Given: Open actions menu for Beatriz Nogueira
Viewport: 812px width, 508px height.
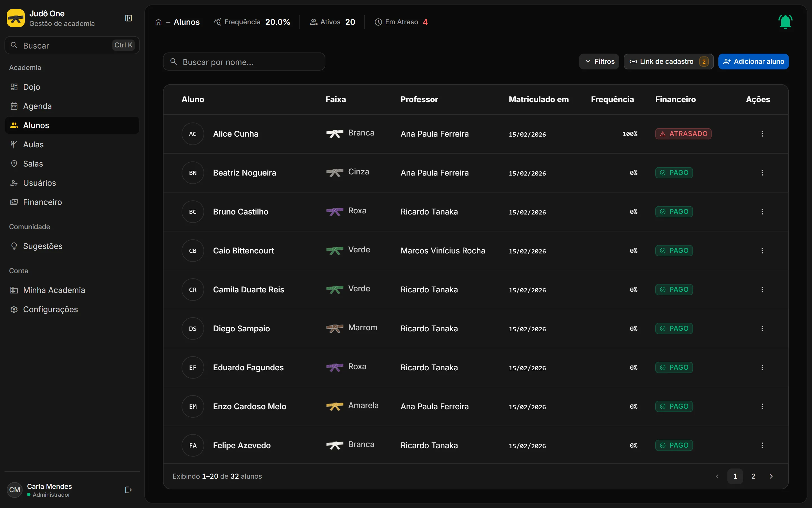Looking at the screenshot, I should click(762, 173).
